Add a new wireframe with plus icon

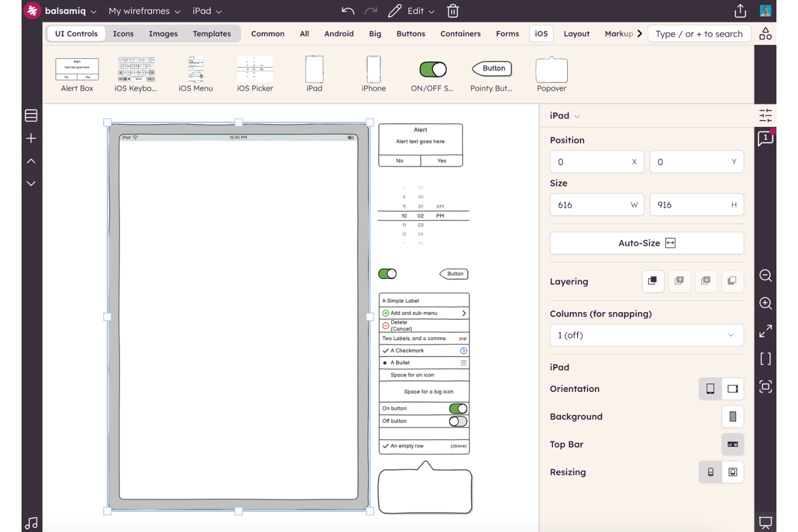(31, 139)
